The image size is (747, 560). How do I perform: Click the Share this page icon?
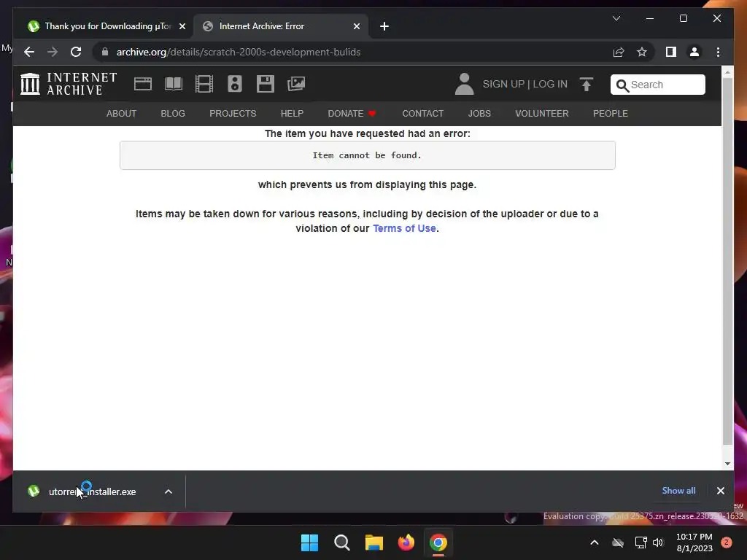click(619, 52)
